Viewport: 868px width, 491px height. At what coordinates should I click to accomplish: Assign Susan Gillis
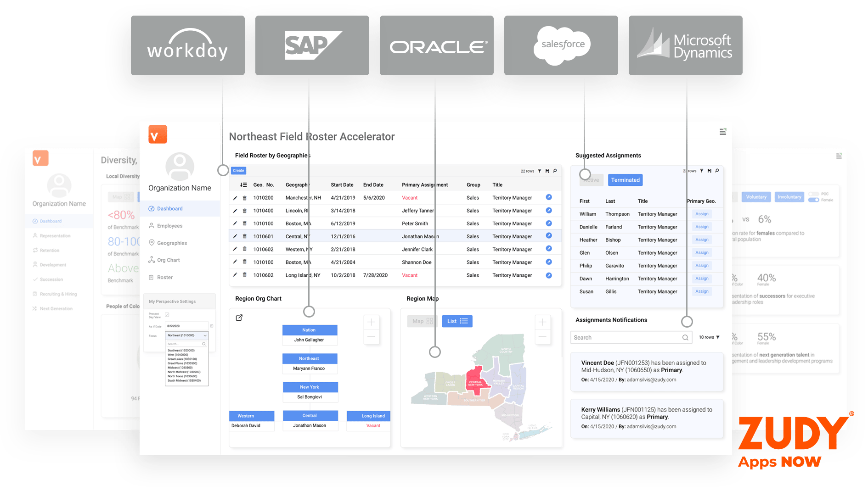point(702,291)
